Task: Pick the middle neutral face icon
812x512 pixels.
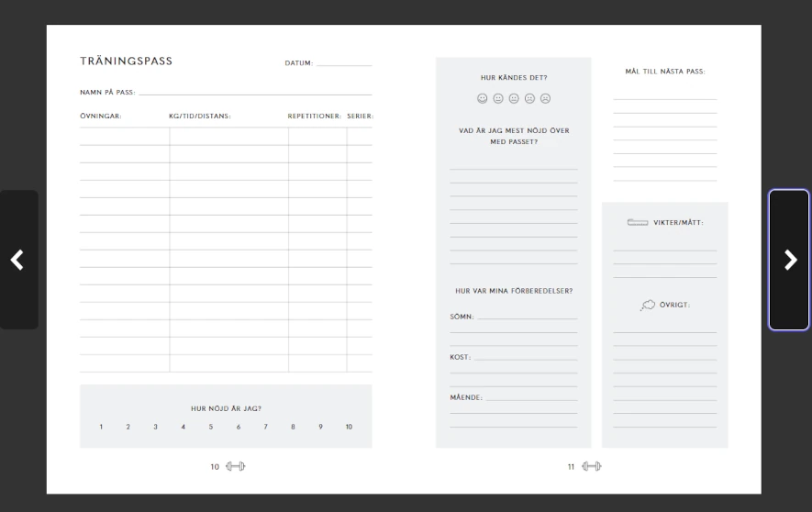Action: tap(514, 98)
